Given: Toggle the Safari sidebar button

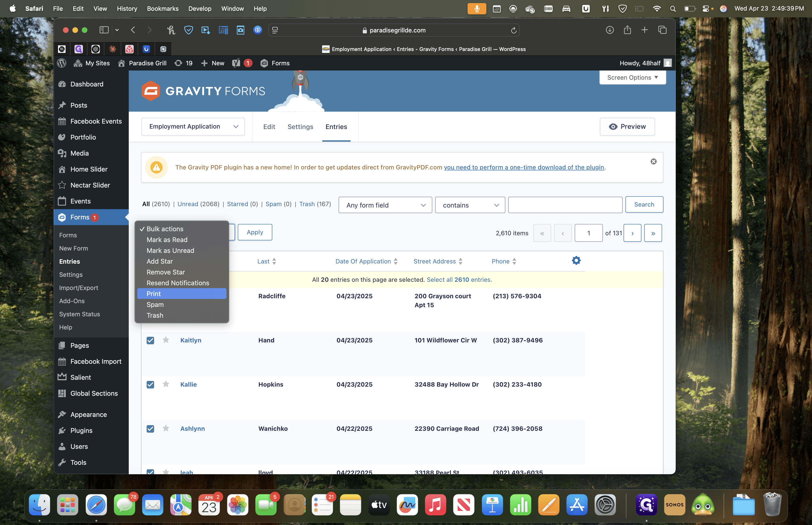Looking at the screenshot, I should pyautogui.click(x=104, y=30).
